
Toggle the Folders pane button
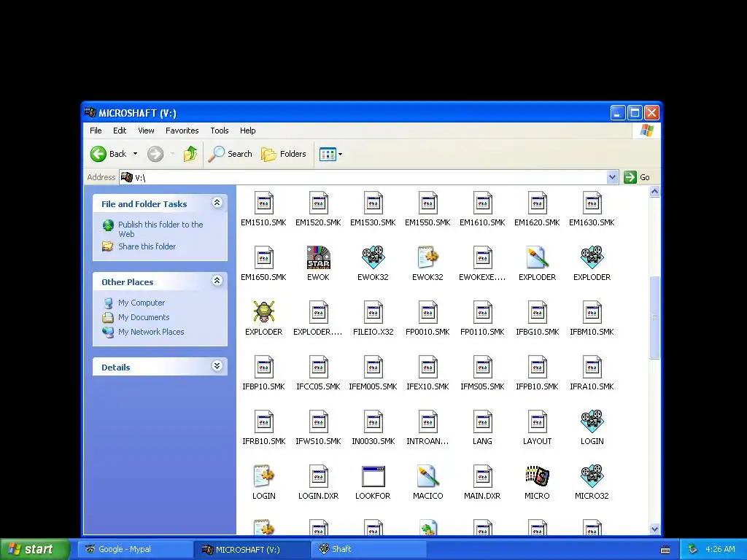coord(284,154)
